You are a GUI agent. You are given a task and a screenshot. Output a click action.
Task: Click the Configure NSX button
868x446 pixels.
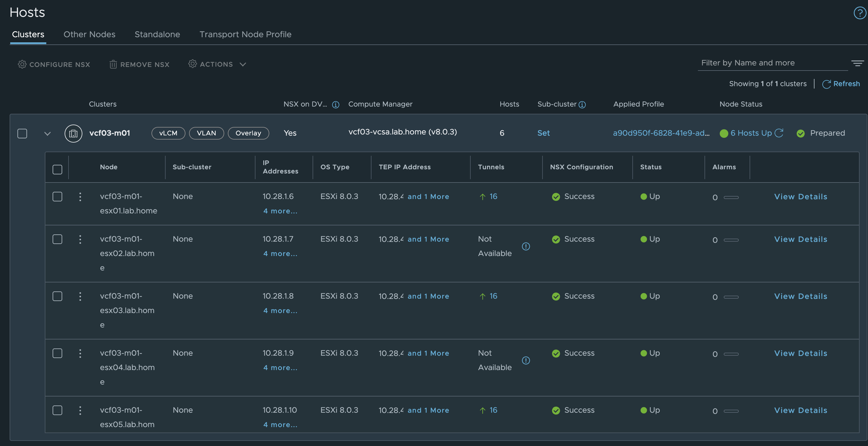click(x=54, y=64)
